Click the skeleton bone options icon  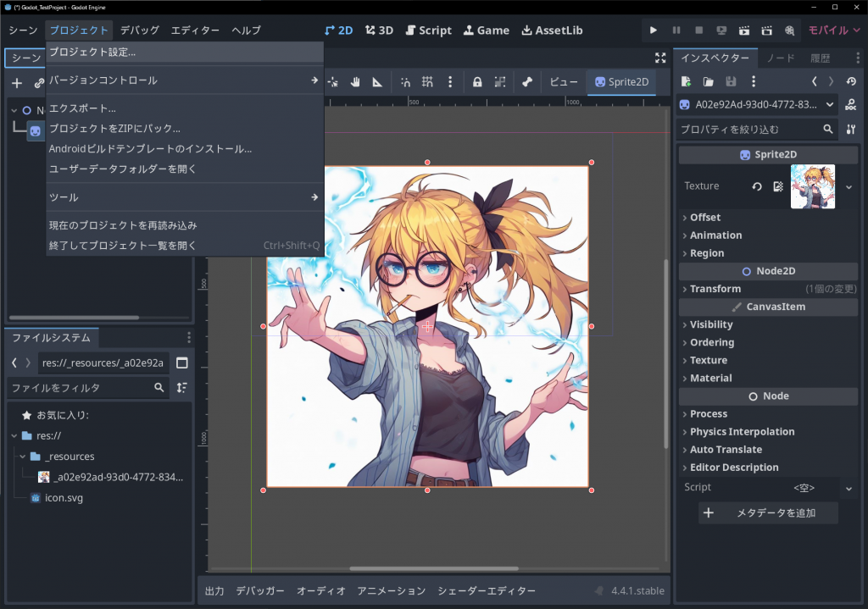[526, 82]
